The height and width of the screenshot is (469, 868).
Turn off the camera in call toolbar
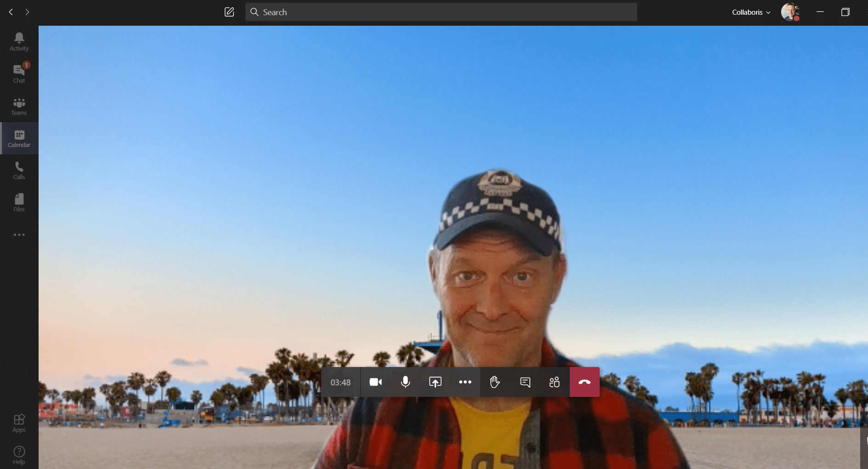click(x=375, y=382)
